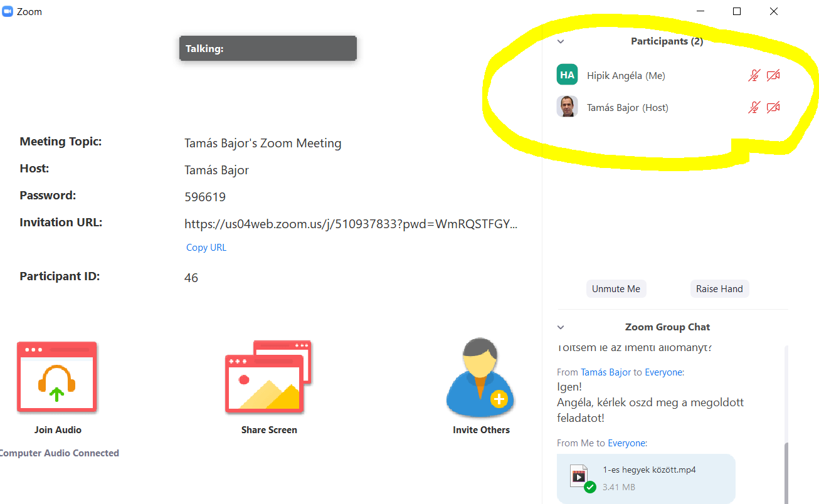
Task: Click the Share Screen label
Action: [x=269, y=430]
